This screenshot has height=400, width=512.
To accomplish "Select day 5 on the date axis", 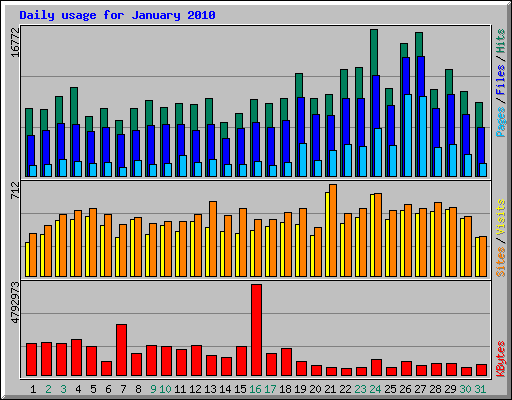I will 93,389.
